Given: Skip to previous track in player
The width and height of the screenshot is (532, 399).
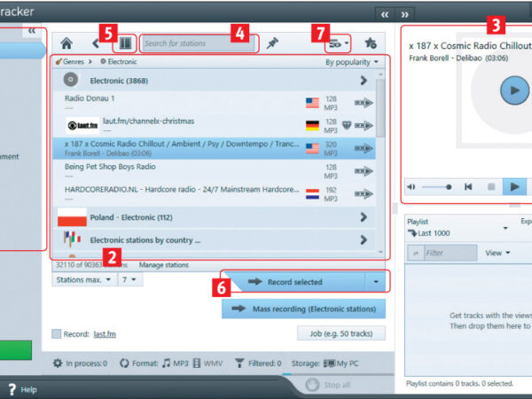Looking at the screenshot, I should pyautogui.click(x=467, y=187).
